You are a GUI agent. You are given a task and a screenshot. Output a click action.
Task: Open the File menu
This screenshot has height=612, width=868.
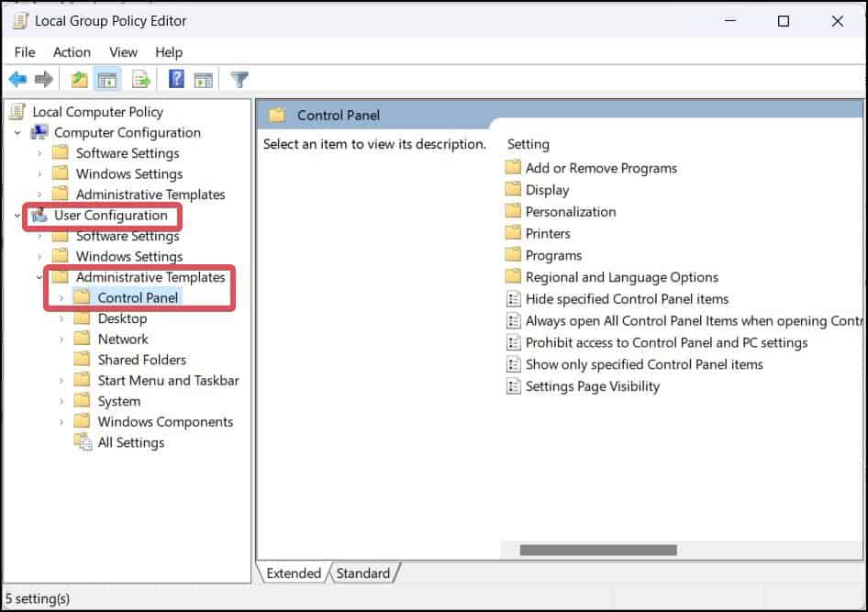(25, 52)
